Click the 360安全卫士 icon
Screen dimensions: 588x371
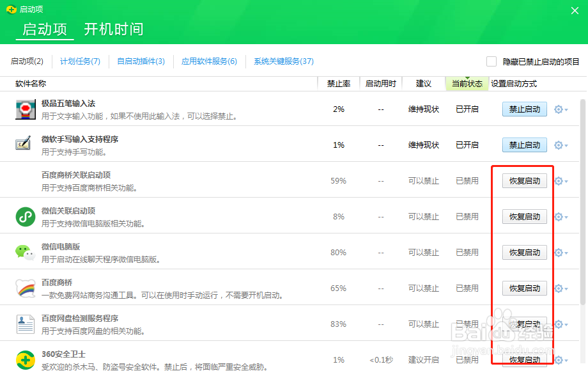26,359
